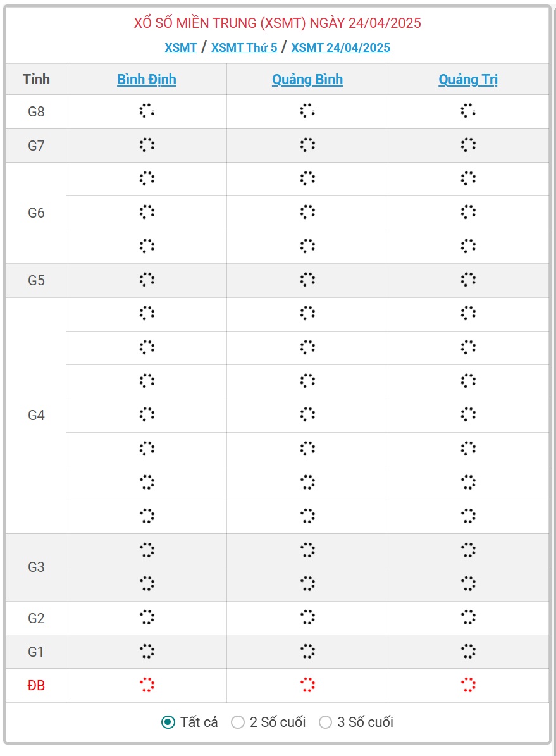Click the G2 loading spinner under Quảng Trị

pyautogui.click(x=467, y=617)
